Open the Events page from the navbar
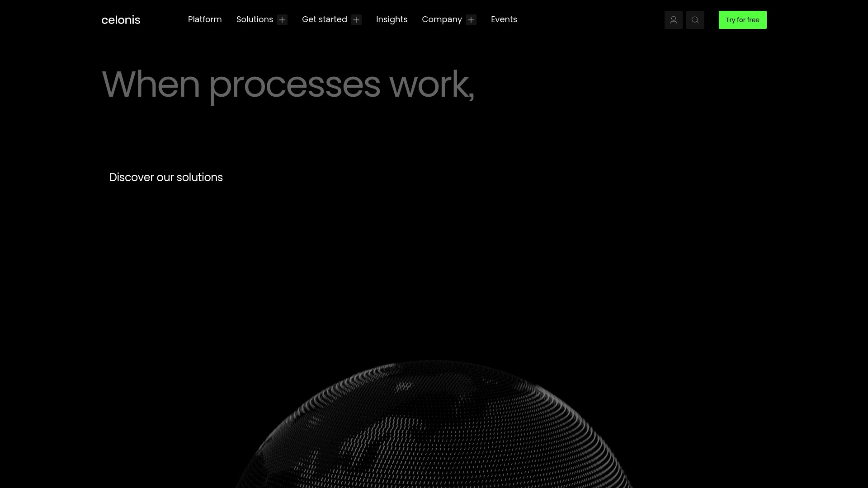Image resolution: width=868 pixels, height=488 pixels. [504, 19]
